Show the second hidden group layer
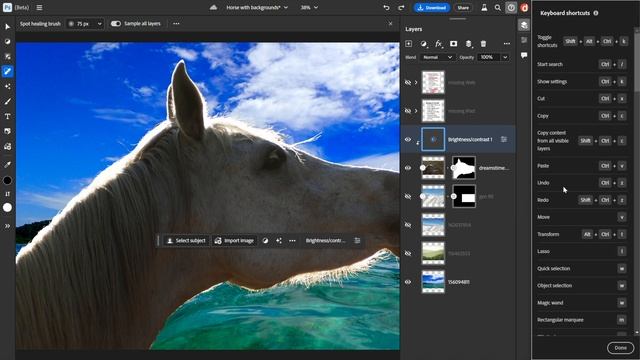This screenshot has height=360, width=640. point(408,111)
